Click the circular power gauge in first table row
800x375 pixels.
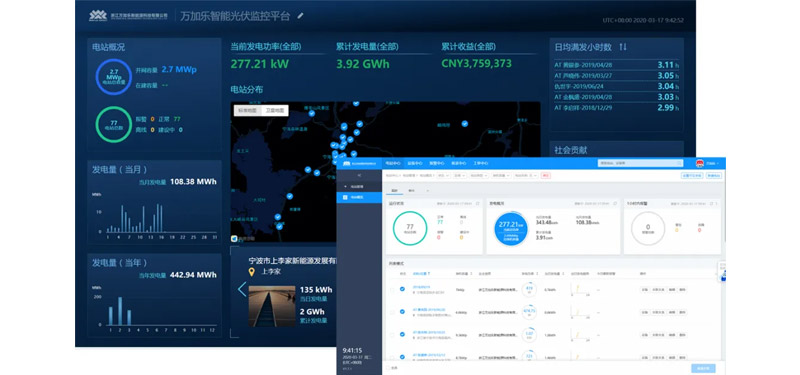[x=529, y=290]
